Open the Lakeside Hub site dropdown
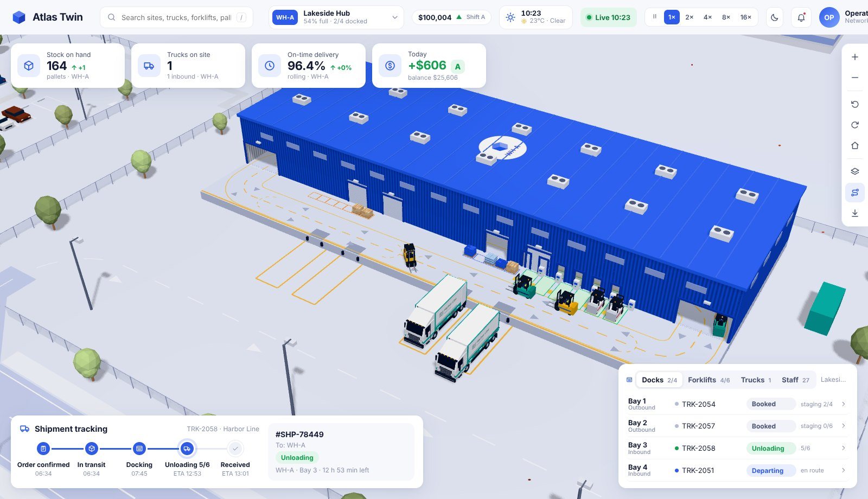This screenshot has width=868, height=499. (336, 17)
